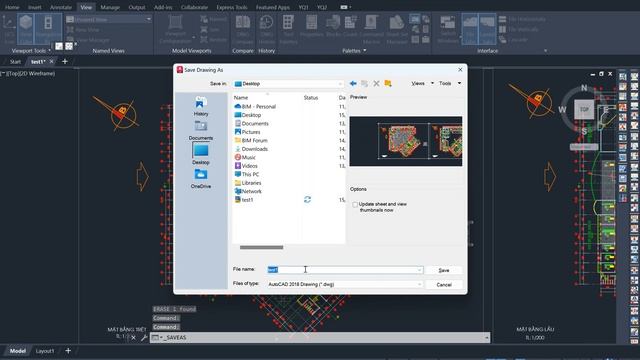640x360 pixels.
Task: Select This PC in the file list
Action: pos(247,174)
